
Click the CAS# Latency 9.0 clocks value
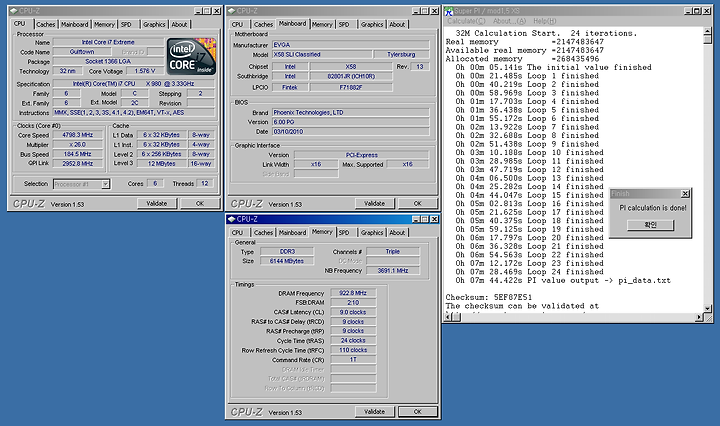(353, 312)
